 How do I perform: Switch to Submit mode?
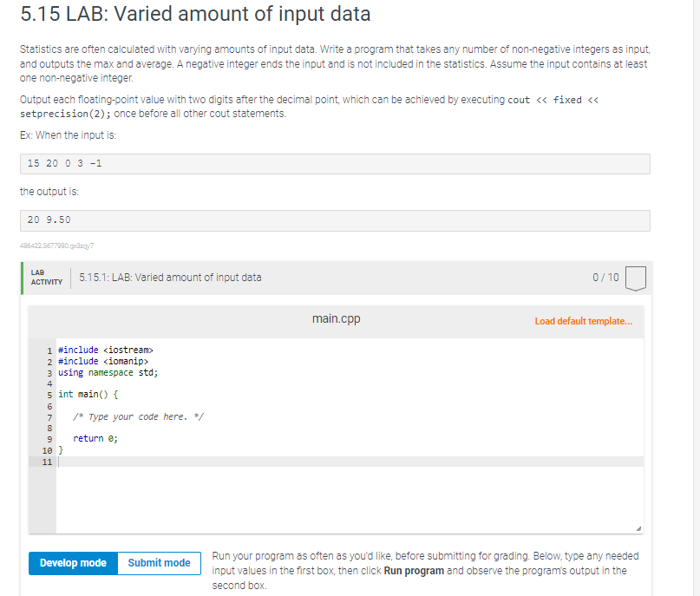(159, 563)
